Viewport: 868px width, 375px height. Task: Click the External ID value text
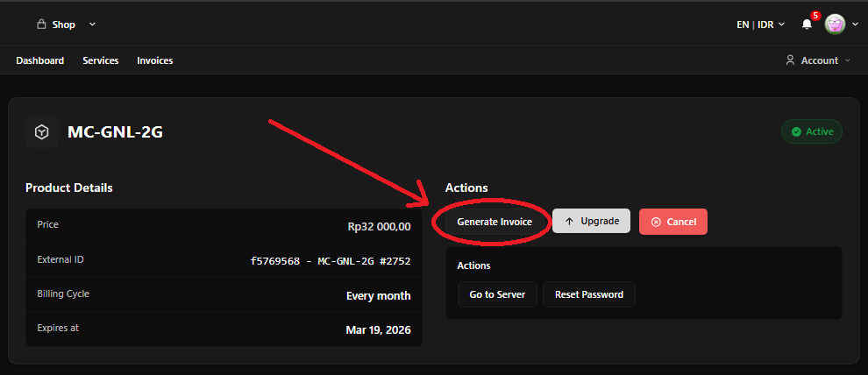click(x=330, y=260)
